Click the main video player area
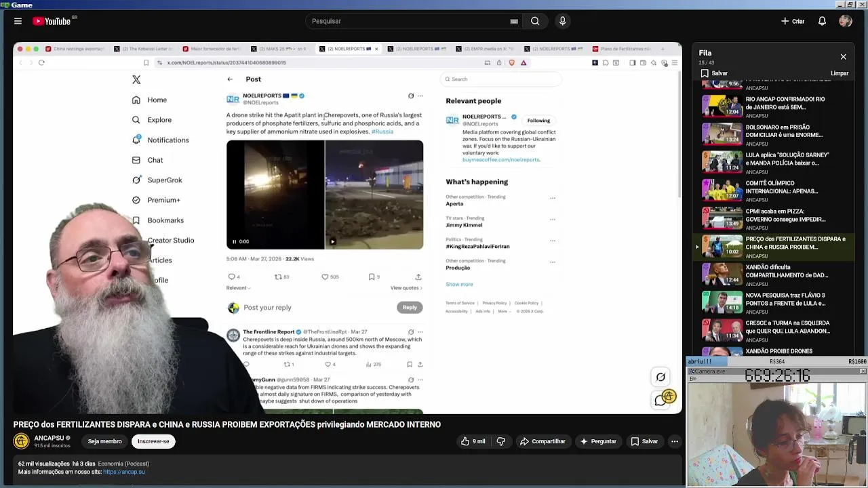 tap(347, 228)
